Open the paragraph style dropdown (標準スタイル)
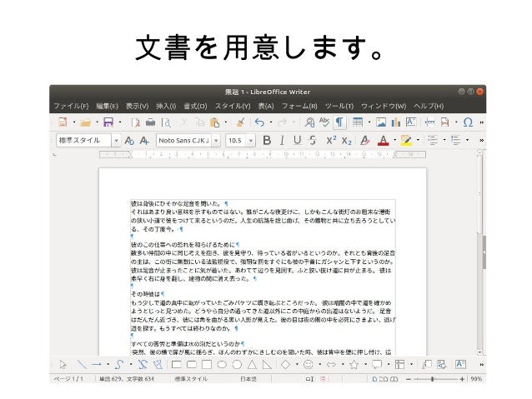The height and width of the screenshot is (399, 532). click(x=116, y=140)
